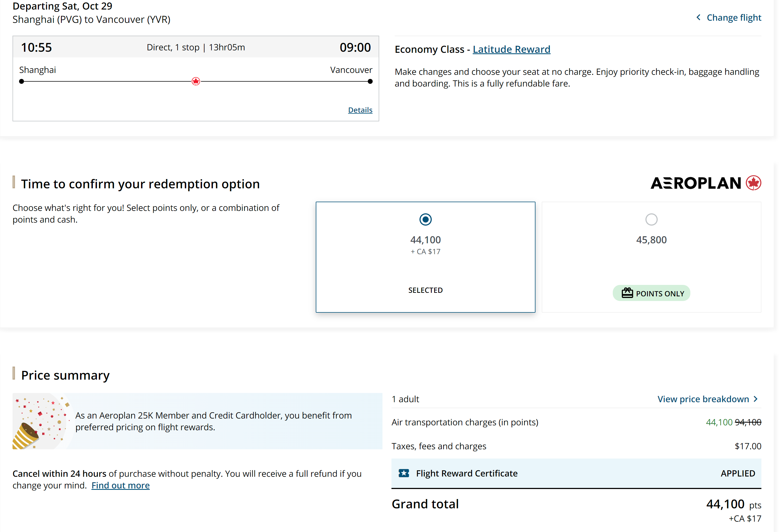The width and height of the screenshot is (781, 532).
Task: Select the 45,800 points only radio button
Action: [x=651, y=220]
